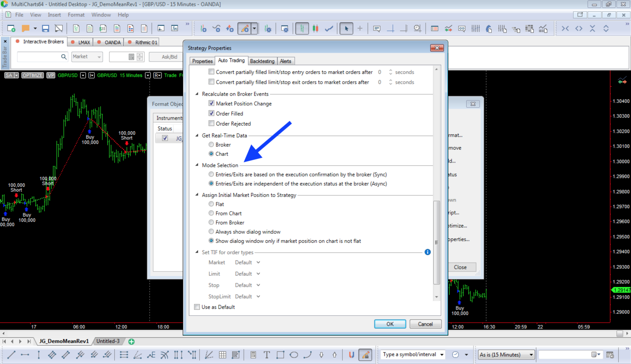Viewport: 631px width, 364px height.
Task: Select the rectangle drawing tool
Action: pos(280,354)
